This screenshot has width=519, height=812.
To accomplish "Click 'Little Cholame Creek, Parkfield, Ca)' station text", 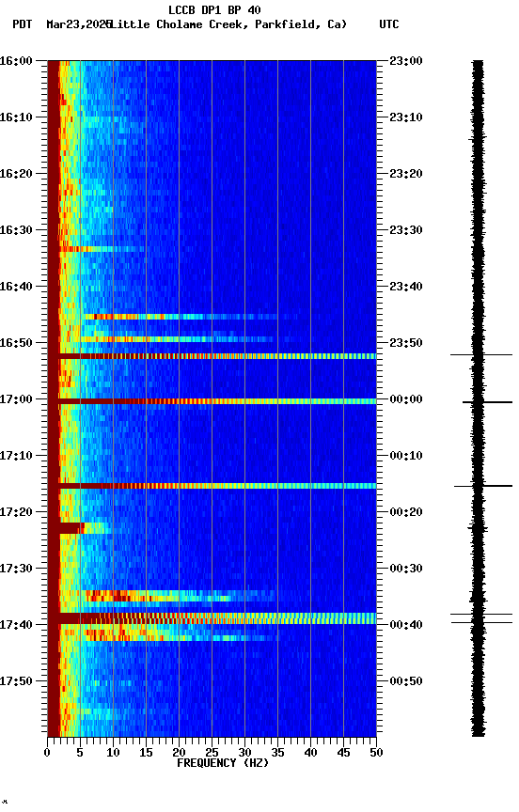I will [x=228, y=24].
